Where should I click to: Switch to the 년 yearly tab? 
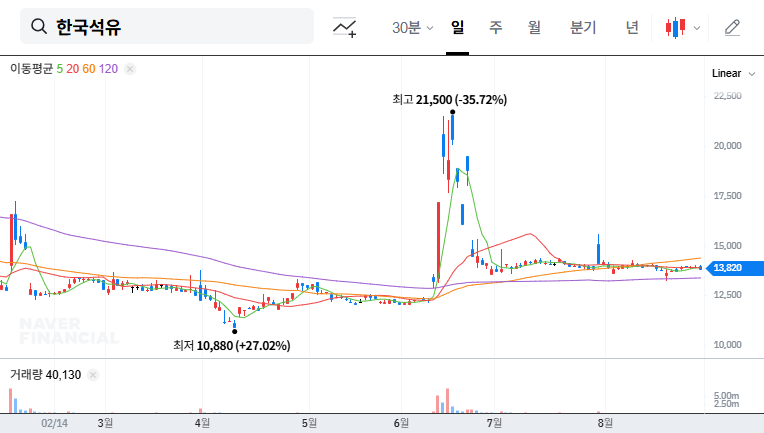point(632,28)
